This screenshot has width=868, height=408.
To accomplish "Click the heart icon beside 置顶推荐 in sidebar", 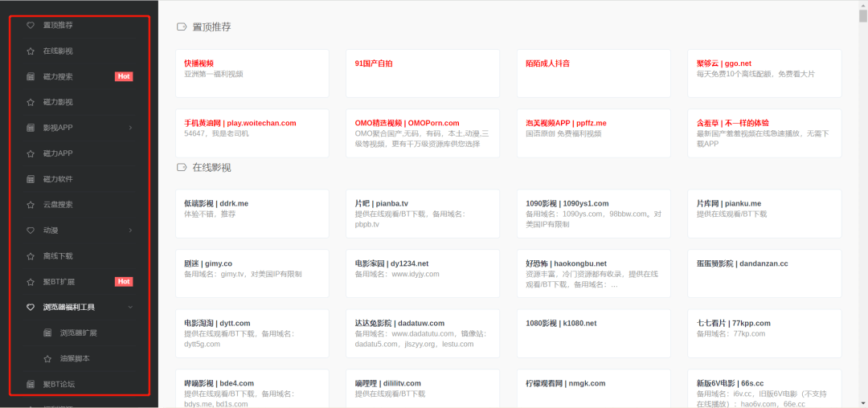I will click(x=31, y=25).
